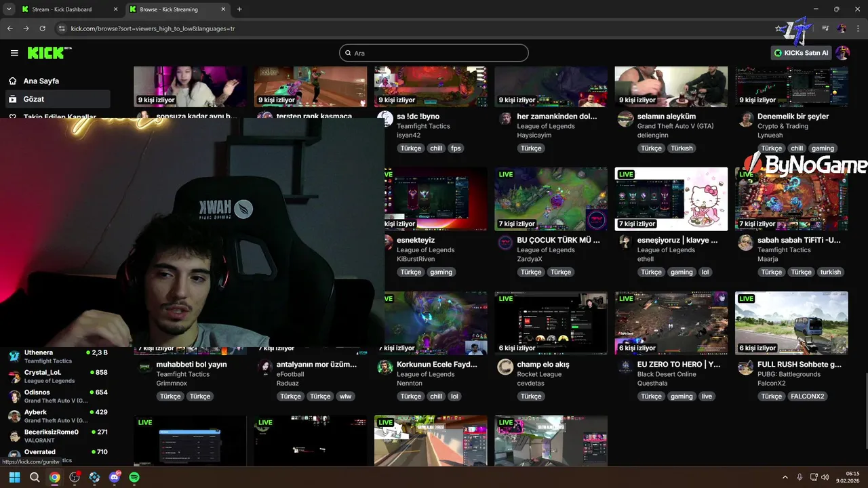Click KICKs Satın Al button
Screen dimensions: 868x488
[802, 53]
